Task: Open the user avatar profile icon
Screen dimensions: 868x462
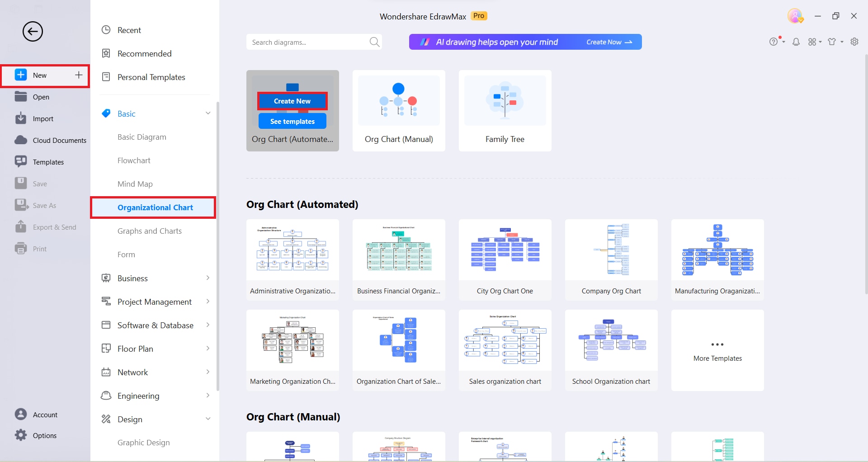Action: [795, 16]
